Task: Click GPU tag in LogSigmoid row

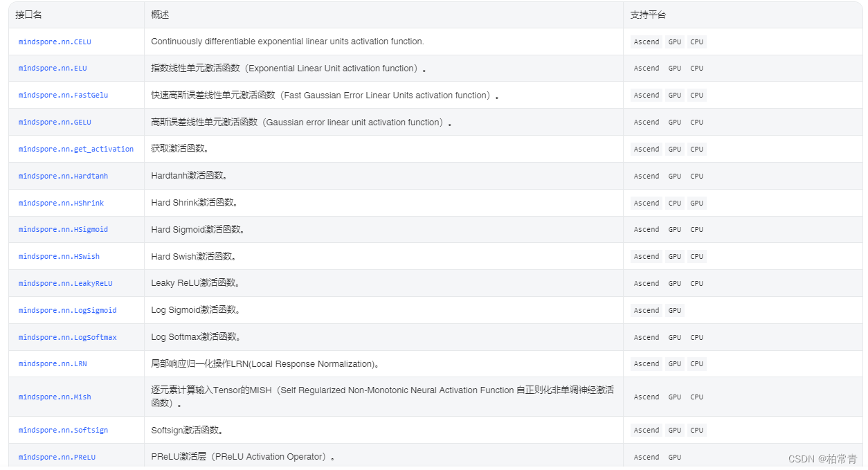Action: pyautogui.click(x=675, y=311)
